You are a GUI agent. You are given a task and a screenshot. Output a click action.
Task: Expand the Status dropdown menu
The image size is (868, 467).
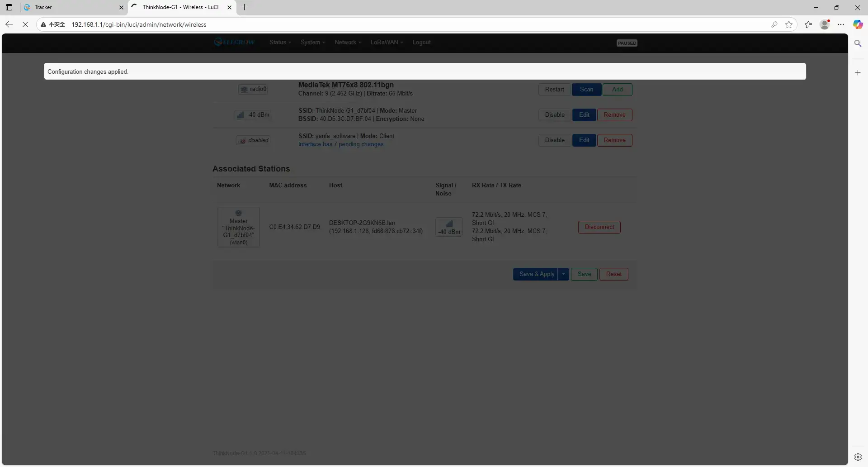pyautogui.click(x=280, y=42)
